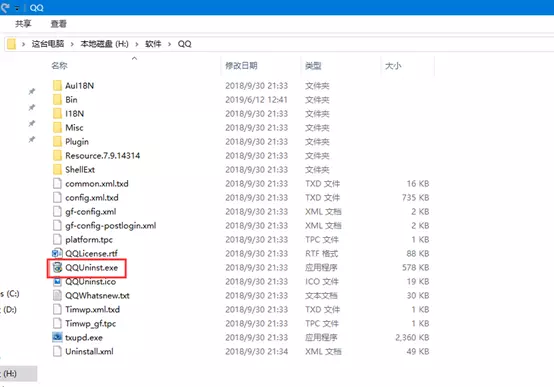Screen dimensions: 554x387
Task: Select the QQUninst.exe file name
Action: [x=92, y=268]
